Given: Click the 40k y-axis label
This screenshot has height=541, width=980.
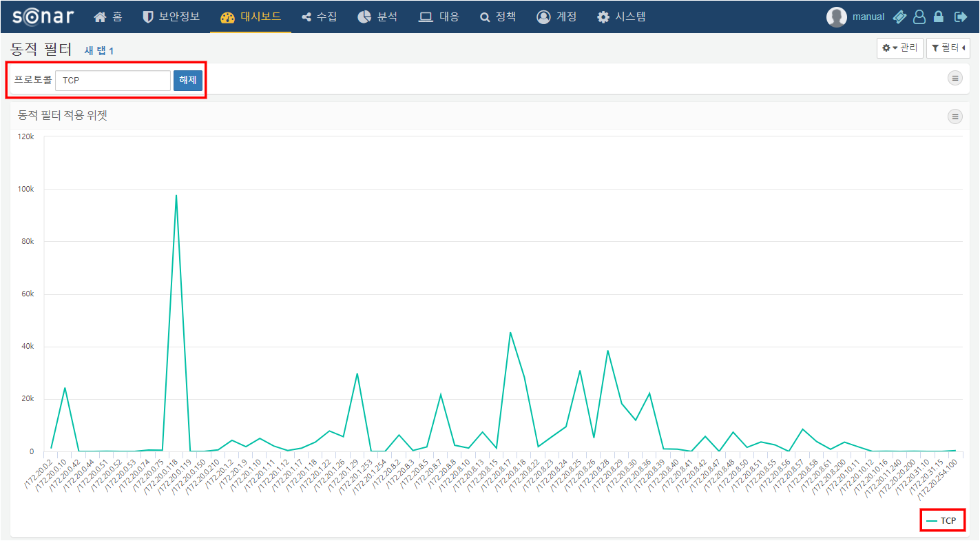Looking at the screenshot, I should [28, 347].
